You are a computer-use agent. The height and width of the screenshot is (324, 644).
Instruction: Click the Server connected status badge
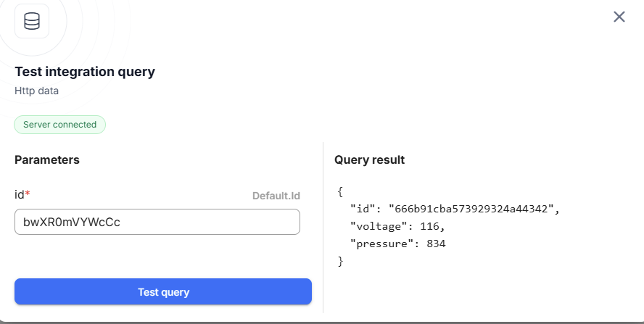click(59, 125)
